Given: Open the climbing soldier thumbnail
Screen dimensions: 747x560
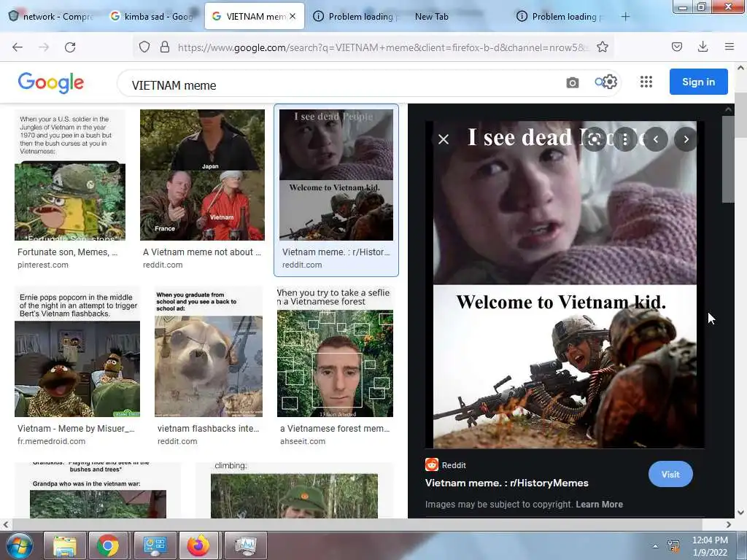Looking at the screenshot, I should [x=295, y=491].
